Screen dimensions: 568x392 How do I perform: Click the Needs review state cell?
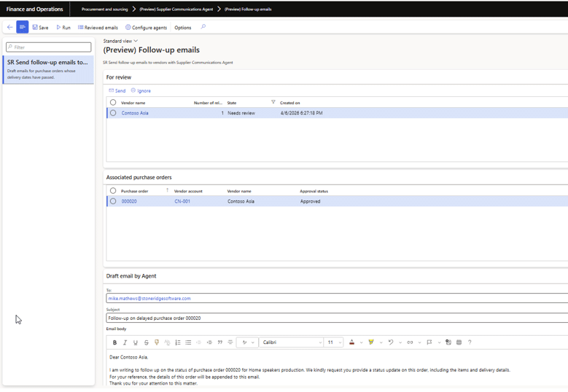tap(241, 113)
